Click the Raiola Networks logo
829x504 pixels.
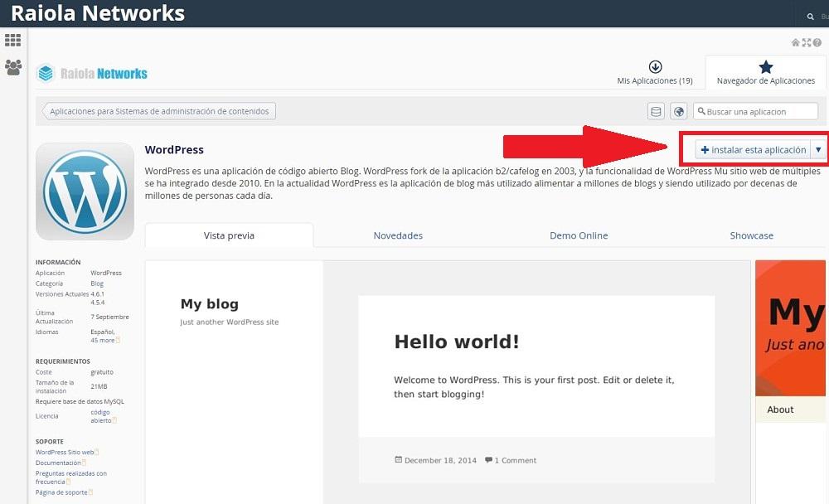click(91, 73)
